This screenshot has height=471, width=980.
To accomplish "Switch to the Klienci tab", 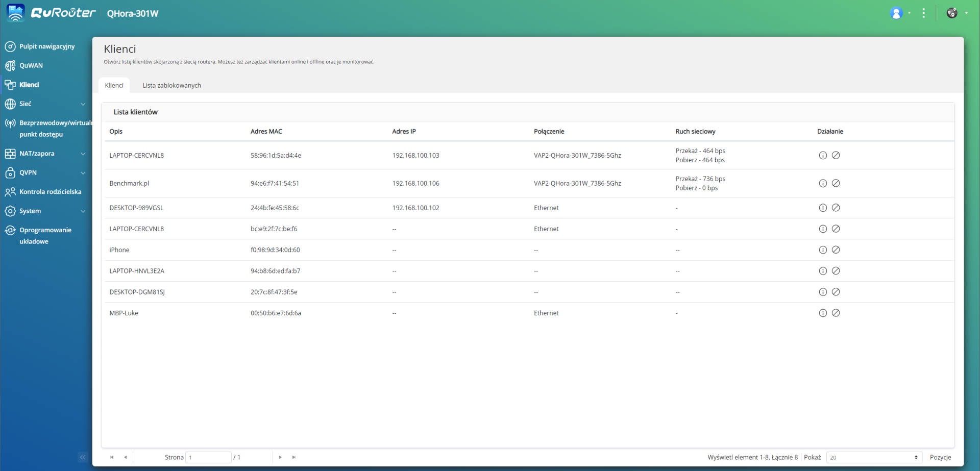I will 114,85.
